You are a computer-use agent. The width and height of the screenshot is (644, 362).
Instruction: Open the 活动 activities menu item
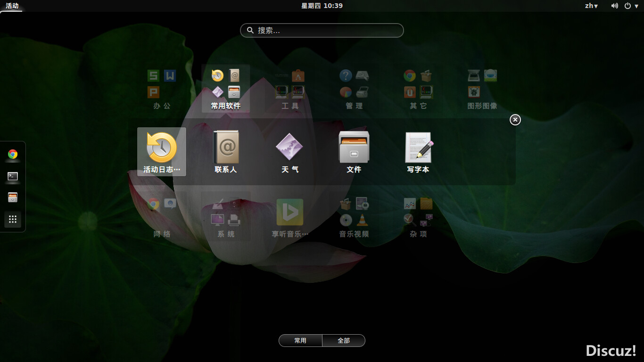coord(12,6)
